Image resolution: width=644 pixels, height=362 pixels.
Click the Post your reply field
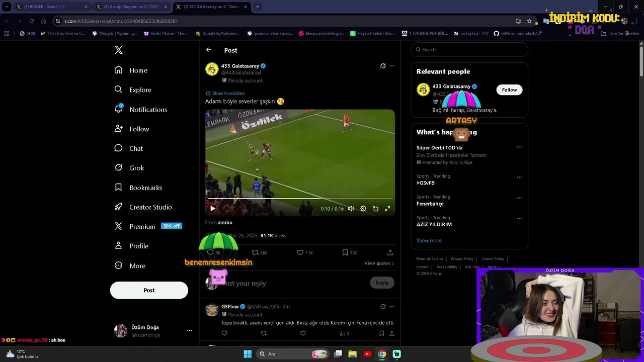tap(294, 283)
